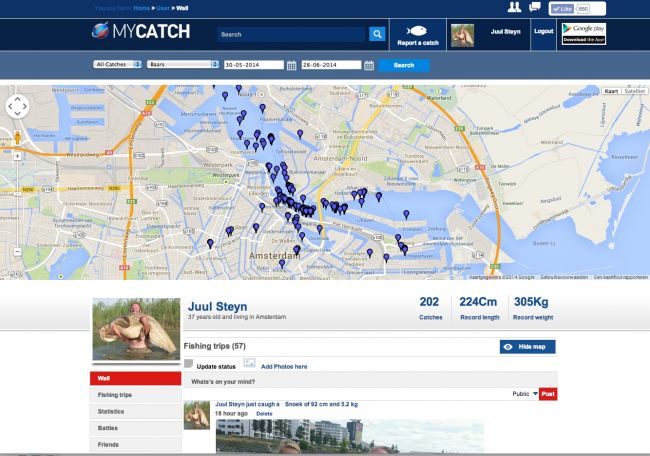Image resolution: width=650 pixels, height=456 pixels.
Task: Click the map pan control arrows
Action: [17, 107]
